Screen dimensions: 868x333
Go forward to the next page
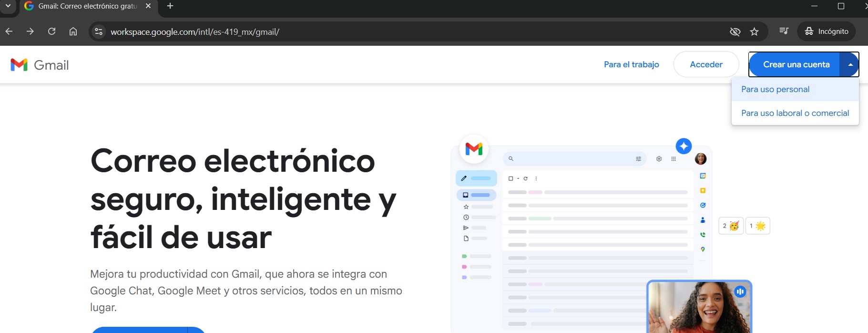pyautogui.click(x=30, y=31)
